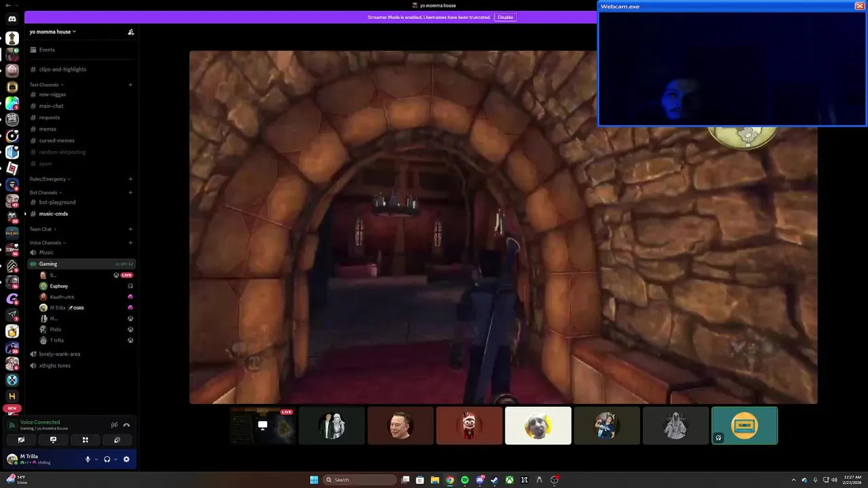Open the SAILING server icon
The height and width of the screenshot is (488, 868).
(x=12, y=233)
